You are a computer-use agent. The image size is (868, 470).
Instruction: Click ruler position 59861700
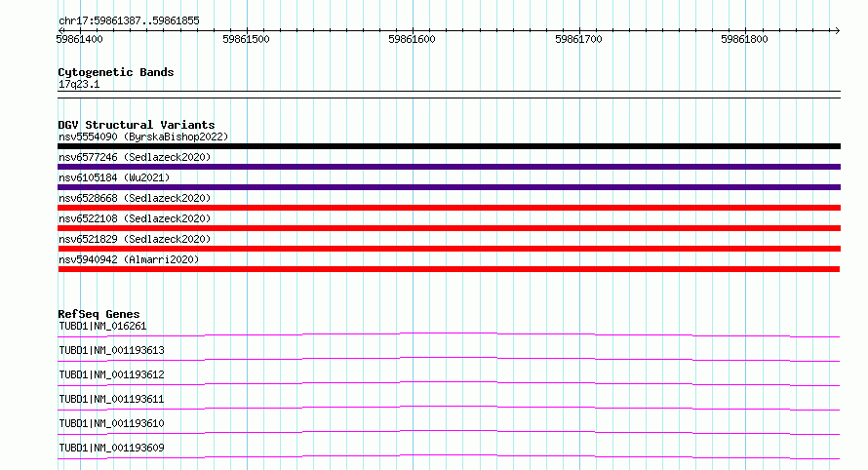pyautogui.click(x=578, y=39)
